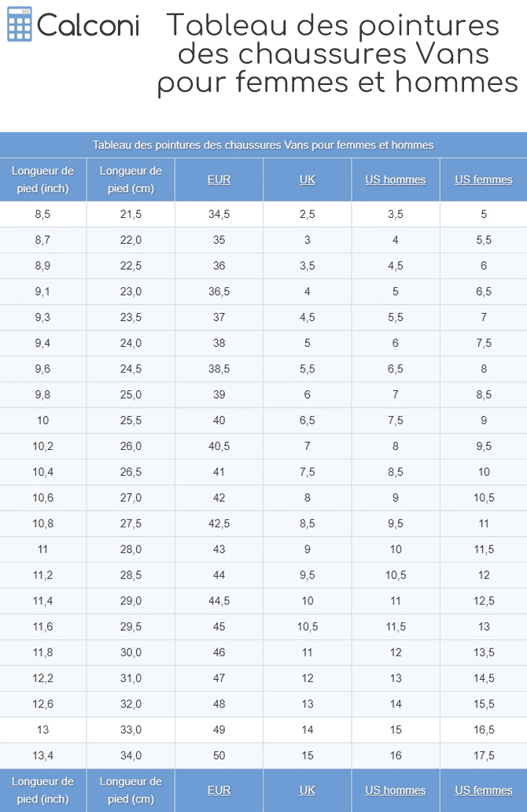The height and width of the screenshot is (812, 527).
Task: Click EUR link in bottom footer row
Action: 219,790
